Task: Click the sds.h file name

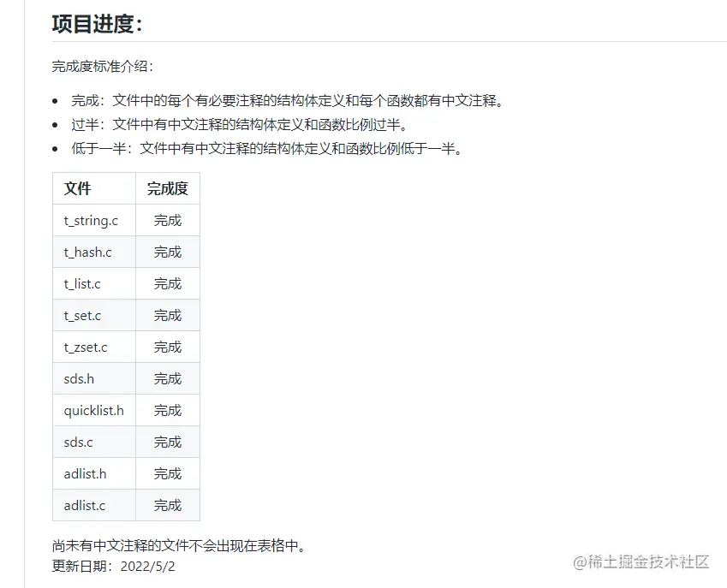Action: pos(78,378)
